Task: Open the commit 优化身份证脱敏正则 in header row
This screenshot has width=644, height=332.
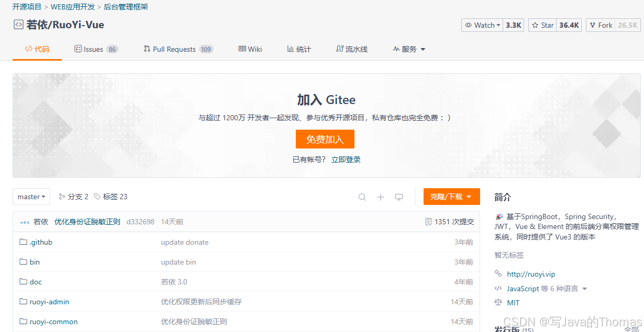Action: pyautogui.click(x=87, y=222)
